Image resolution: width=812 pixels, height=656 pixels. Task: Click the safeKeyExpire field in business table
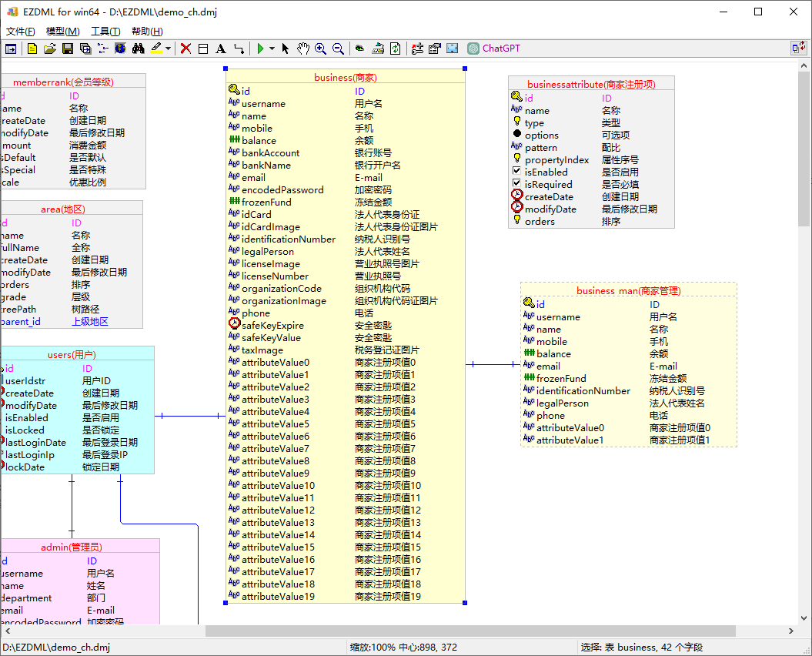point(273,326)
